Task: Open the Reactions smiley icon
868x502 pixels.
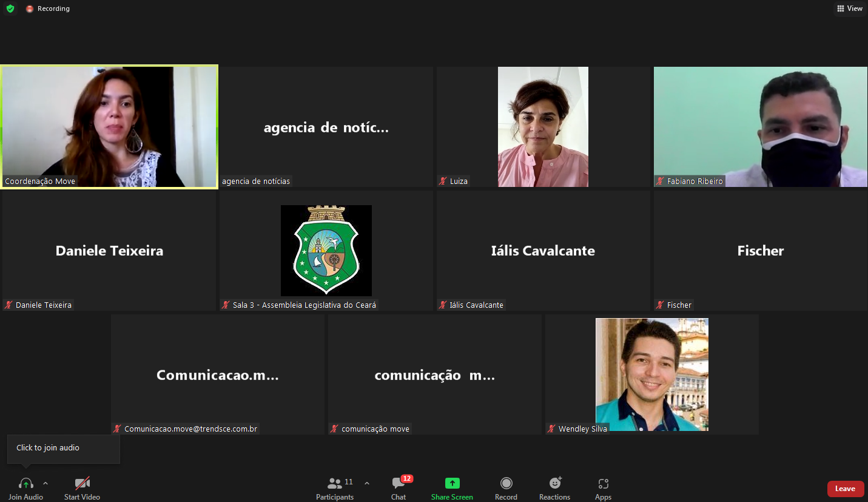Action: pyautogui.click(x=554, y=483)
